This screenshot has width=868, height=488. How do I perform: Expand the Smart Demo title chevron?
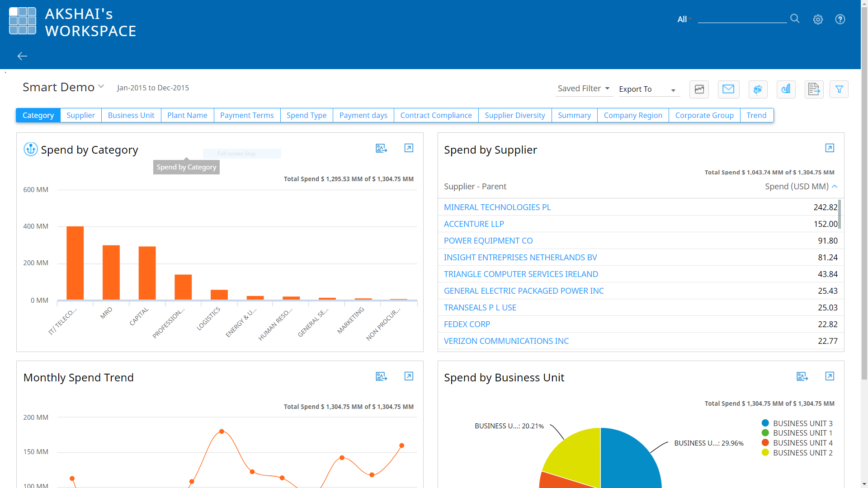click(x=101, y=86)
